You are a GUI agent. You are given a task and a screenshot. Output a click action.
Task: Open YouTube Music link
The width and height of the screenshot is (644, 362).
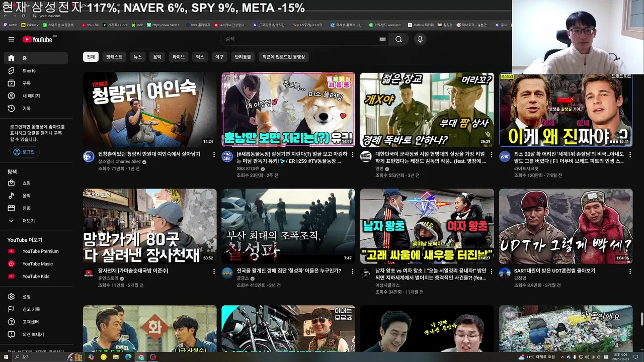click(35, 264)
